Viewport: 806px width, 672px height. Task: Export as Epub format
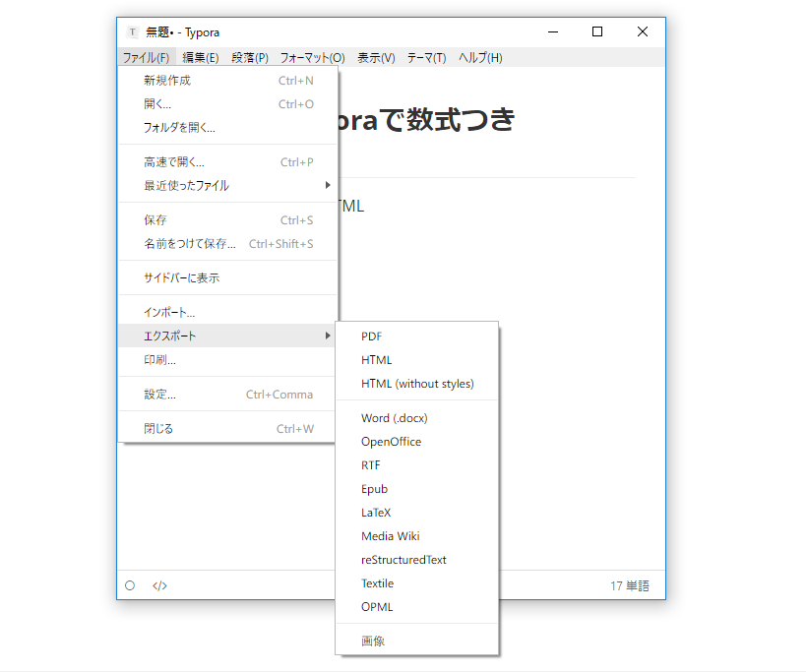[x=374, y=488]
